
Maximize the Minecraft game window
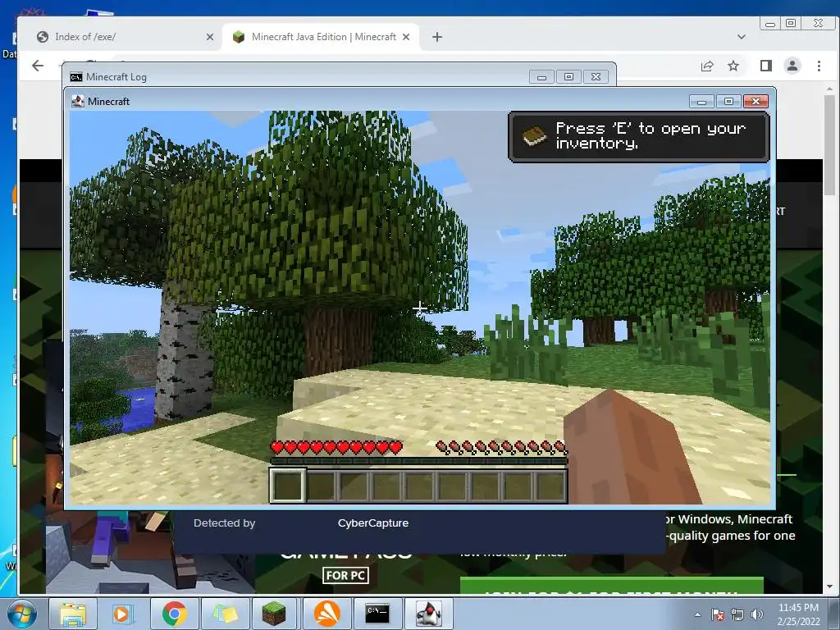click(728, 101)
